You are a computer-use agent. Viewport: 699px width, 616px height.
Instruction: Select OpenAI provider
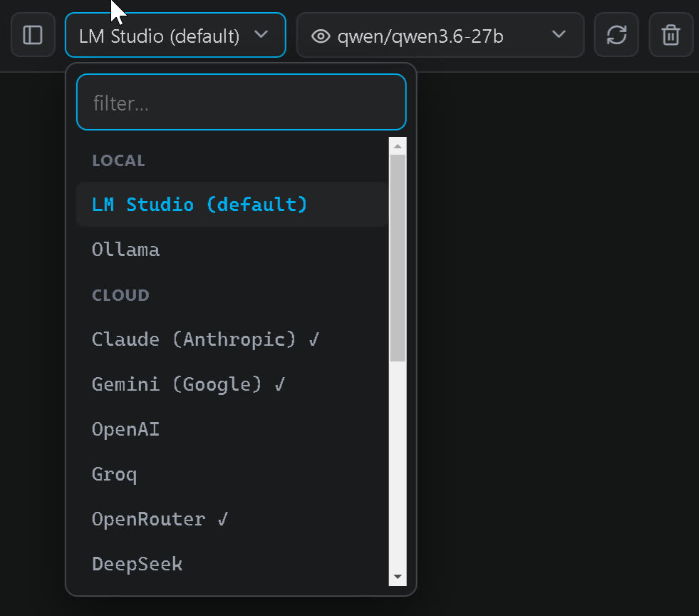(232, 429)
